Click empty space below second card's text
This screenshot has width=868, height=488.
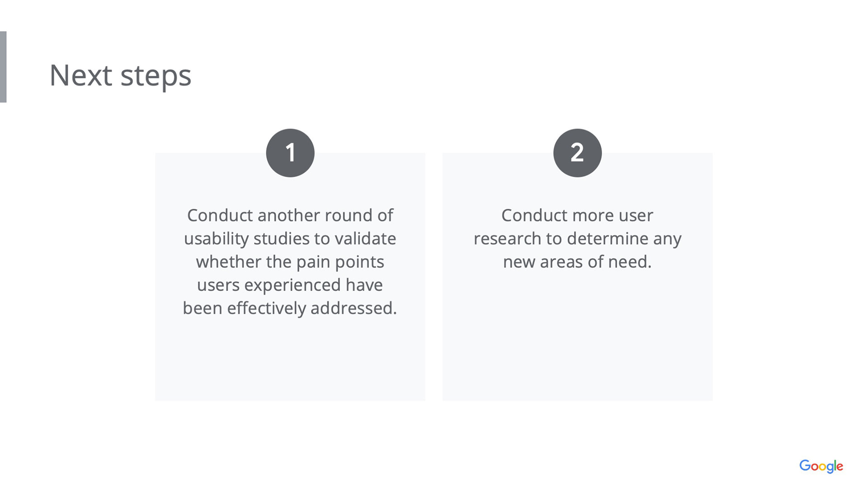pyautogui.click(x=577, y=339)
